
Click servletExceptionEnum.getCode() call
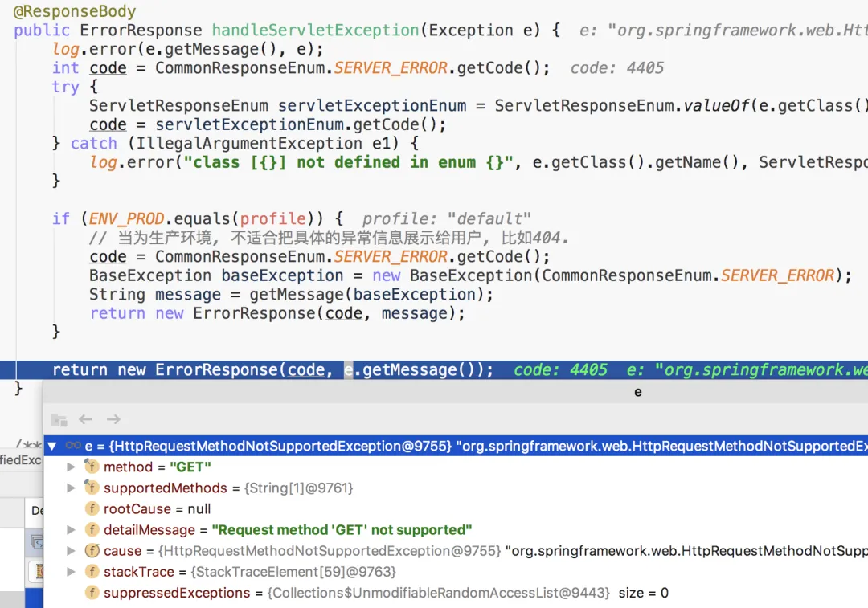(301, 124)
